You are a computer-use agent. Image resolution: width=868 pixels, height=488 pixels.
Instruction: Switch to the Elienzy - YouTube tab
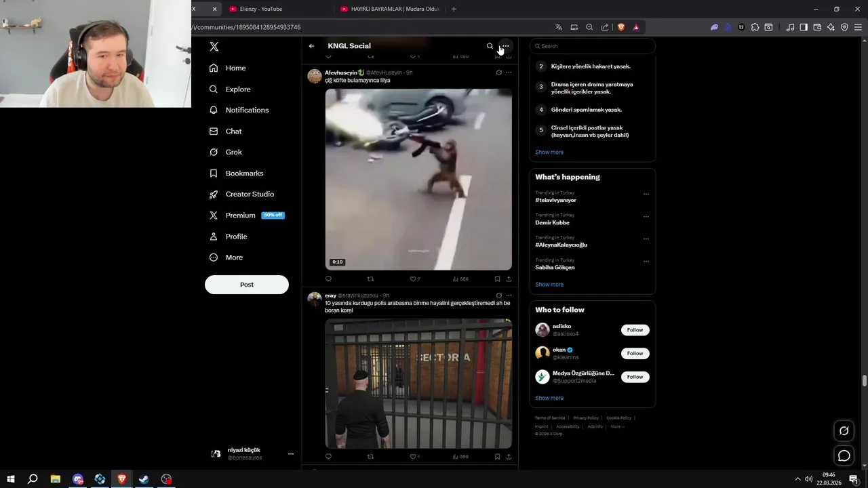pyautogui.click(x=261, y=9)
